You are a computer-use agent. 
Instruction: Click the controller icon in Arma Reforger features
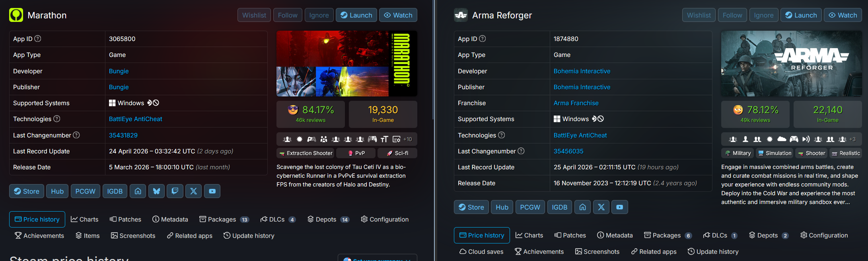(x=794, y=139)
